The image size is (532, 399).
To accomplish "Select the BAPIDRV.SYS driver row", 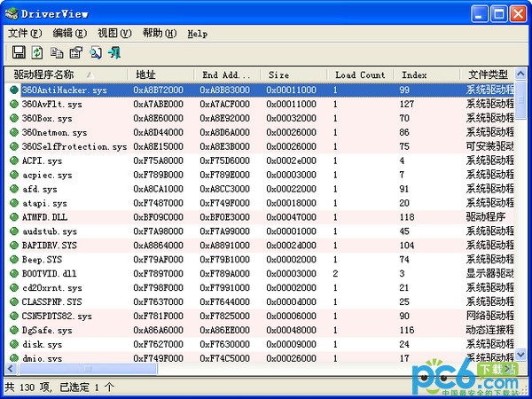I will pyautogui.click(x=260, y=246).
